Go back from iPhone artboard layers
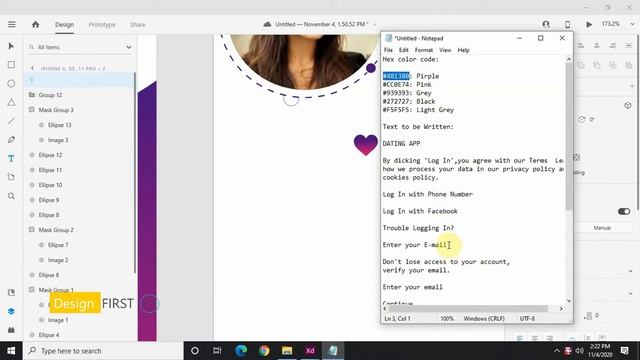This screenshot has height=360, width=640. (32, 68)
